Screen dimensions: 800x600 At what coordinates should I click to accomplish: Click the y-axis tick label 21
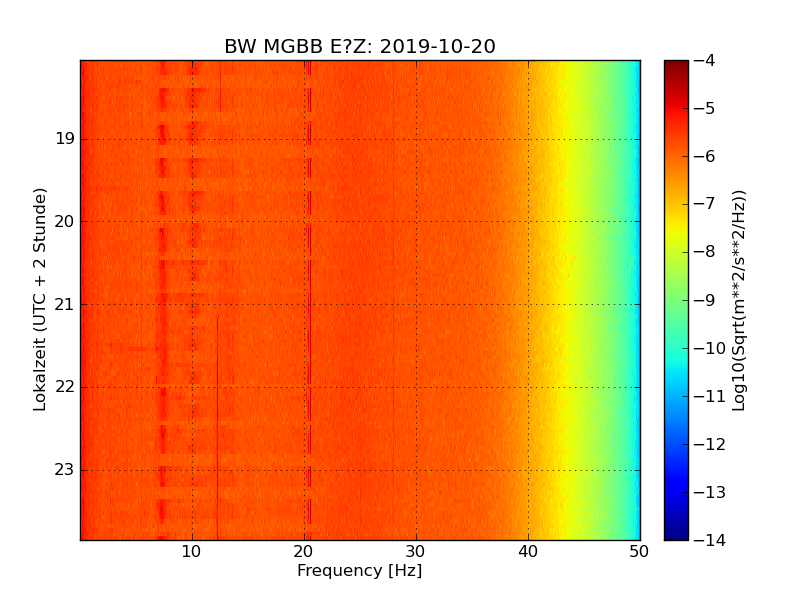(x=65, y=305)
